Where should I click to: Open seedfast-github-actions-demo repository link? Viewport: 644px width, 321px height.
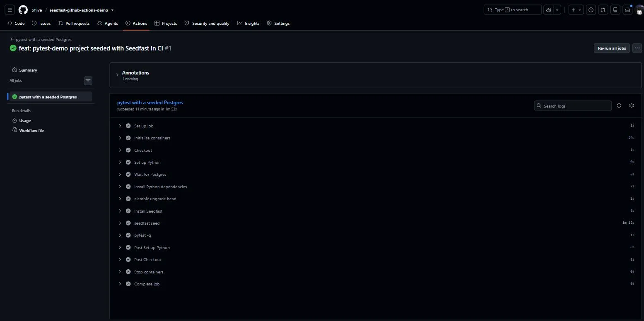pyautogui.click(x=79, y=10)
